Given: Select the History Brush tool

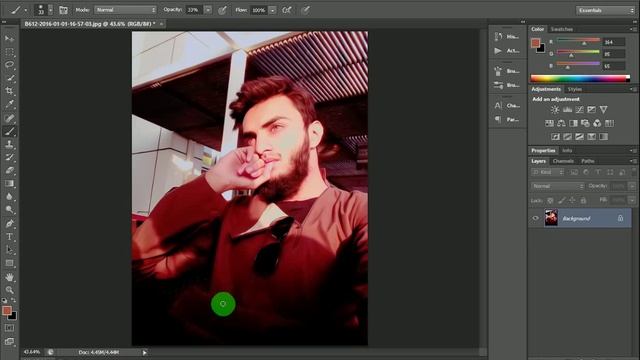Looking at the screenshot, I should (9, 158).
